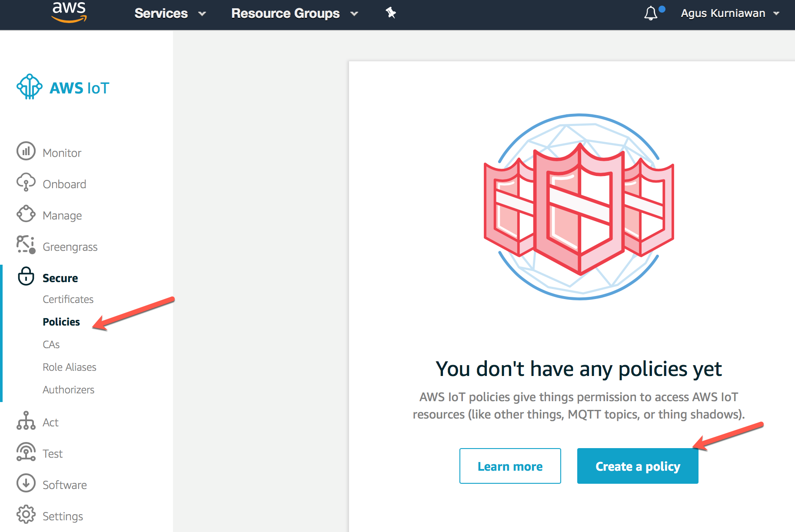Viewport: 795px width, 532px height.
Task: Open the Agus Kurniawan account menu
Action: click(729, 13)
